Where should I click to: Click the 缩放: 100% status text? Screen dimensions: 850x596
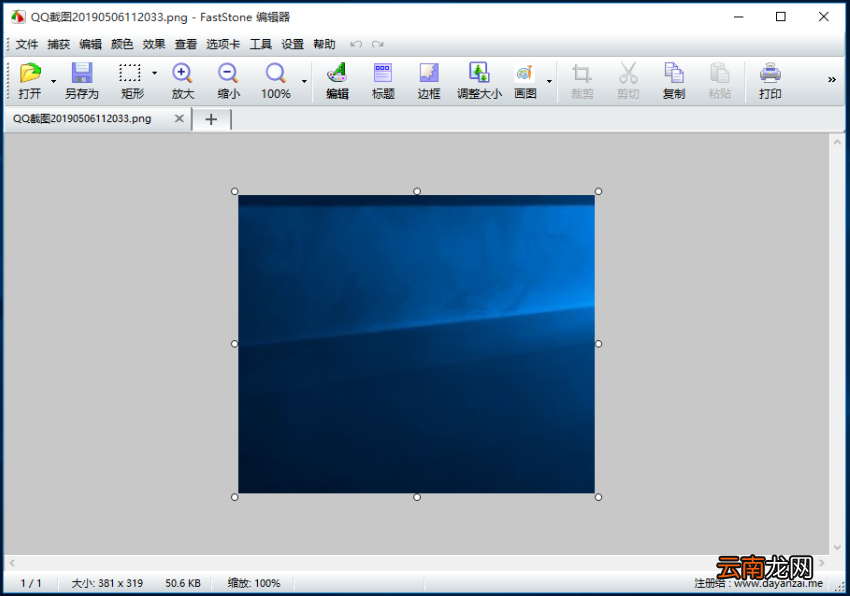pos(254,584)
